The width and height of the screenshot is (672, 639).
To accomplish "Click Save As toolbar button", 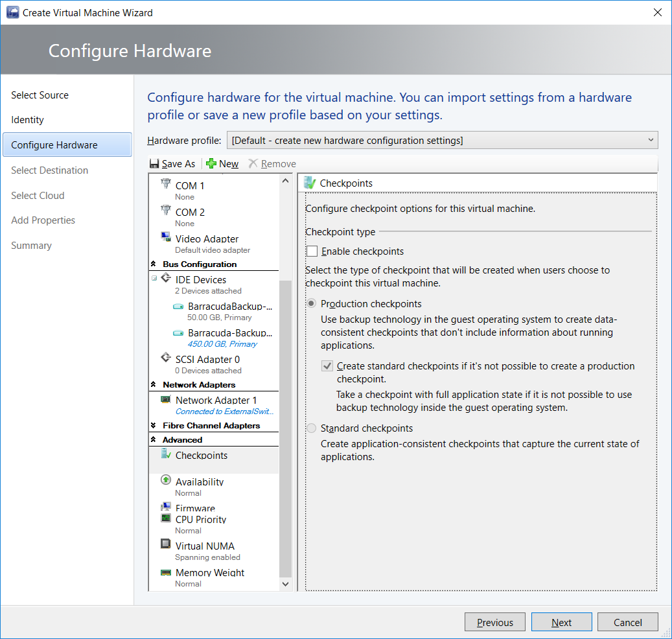I will [173, 164].
